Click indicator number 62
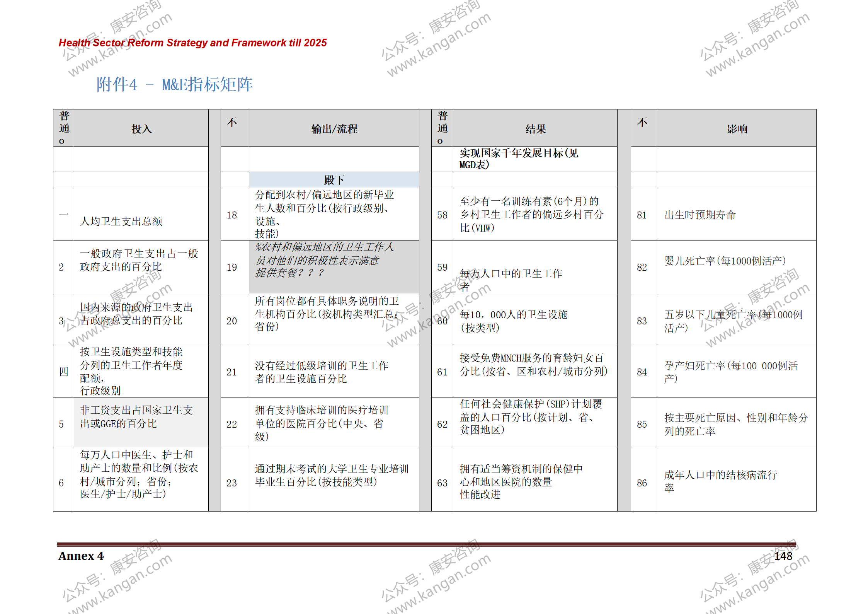The image size is (868, 614). pos(443,424)
